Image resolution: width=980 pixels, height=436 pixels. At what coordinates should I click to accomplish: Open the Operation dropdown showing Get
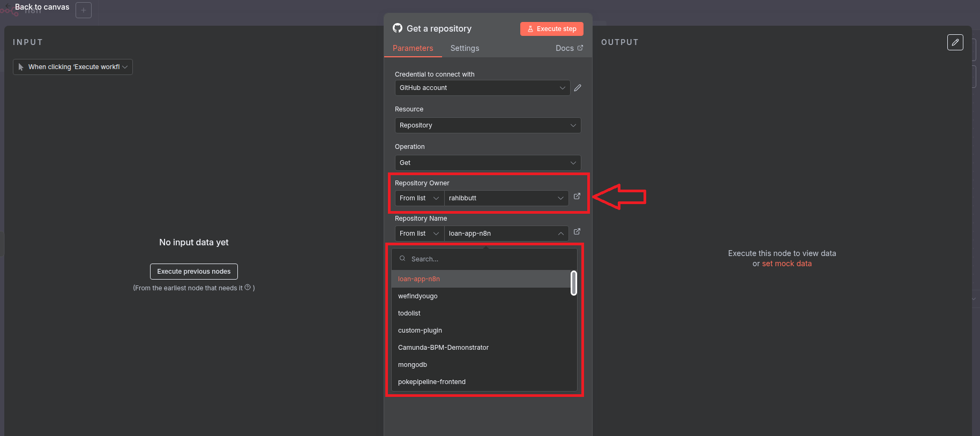point(488,163)
